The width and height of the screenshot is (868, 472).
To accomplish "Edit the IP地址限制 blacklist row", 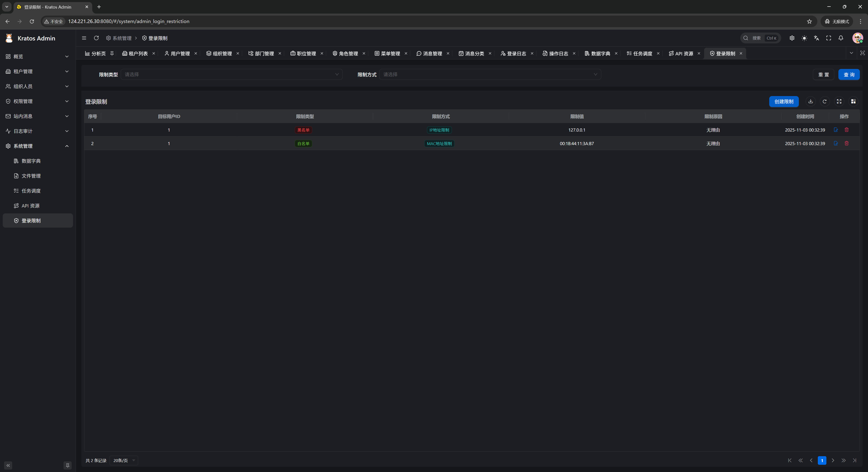I will pos(836,130).
